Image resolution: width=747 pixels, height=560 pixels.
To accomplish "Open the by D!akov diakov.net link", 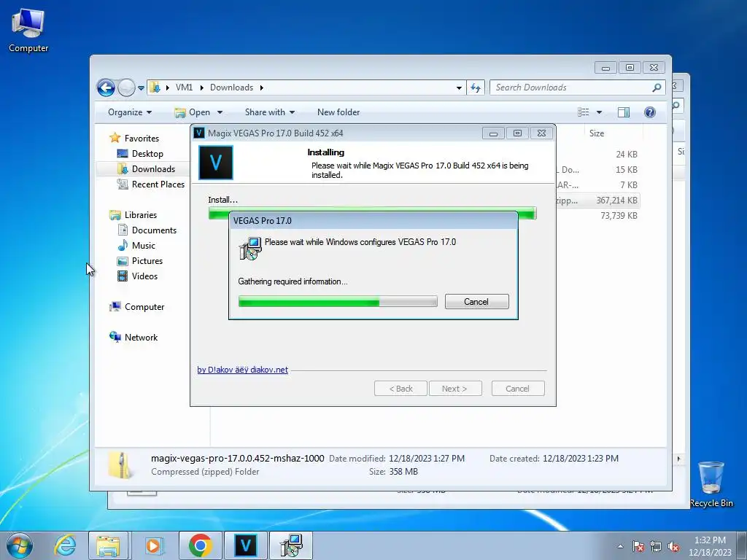I will (x=242, y=370).
